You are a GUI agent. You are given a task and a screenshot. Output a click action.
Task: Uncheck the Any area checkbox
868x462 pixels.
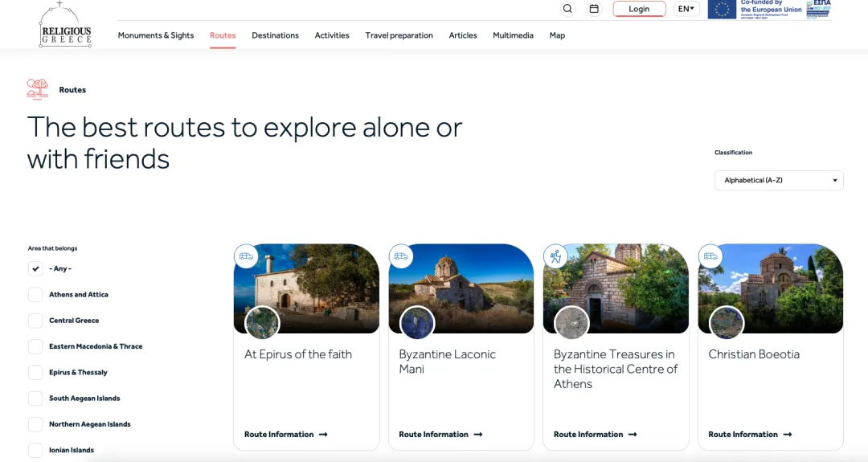pyautogui.click(x=35, y=268)
